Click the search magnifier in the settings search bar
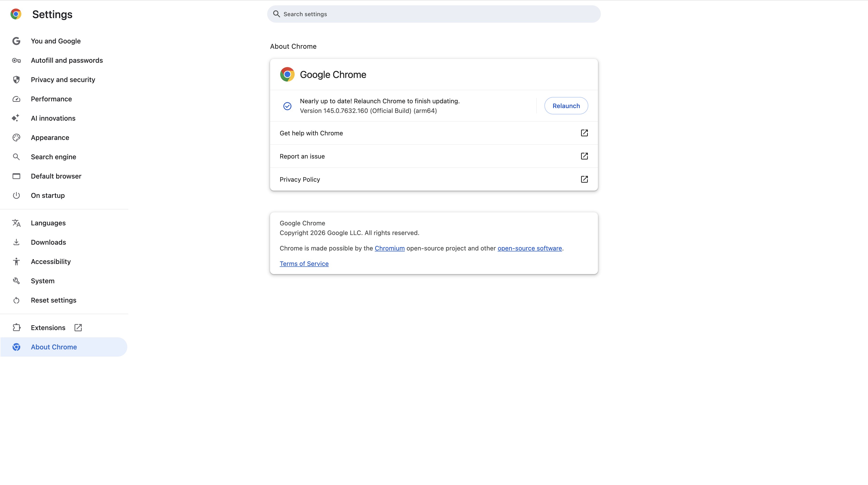868x485 pixels. (276, 14)
